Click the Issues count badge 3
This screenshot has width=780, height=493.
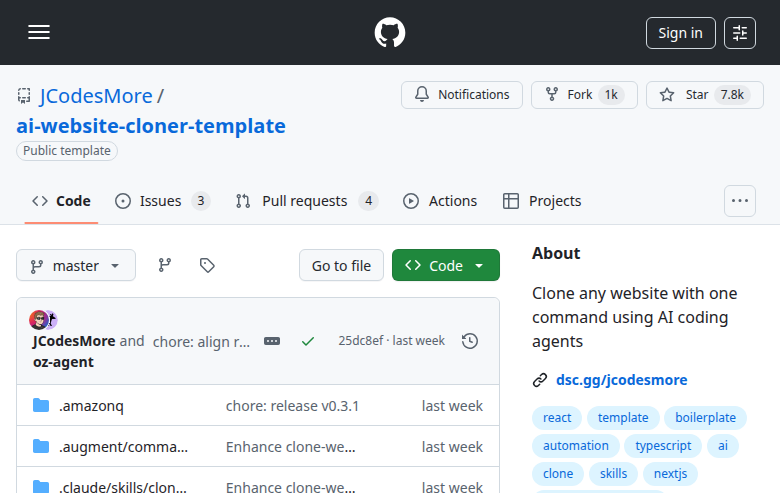pyautogui.click(x=200, y=201)
